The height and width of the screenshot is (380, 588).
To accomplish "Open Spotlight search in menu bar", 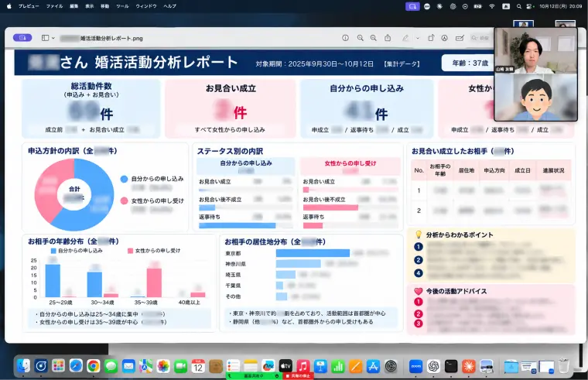I will [518, 6].
